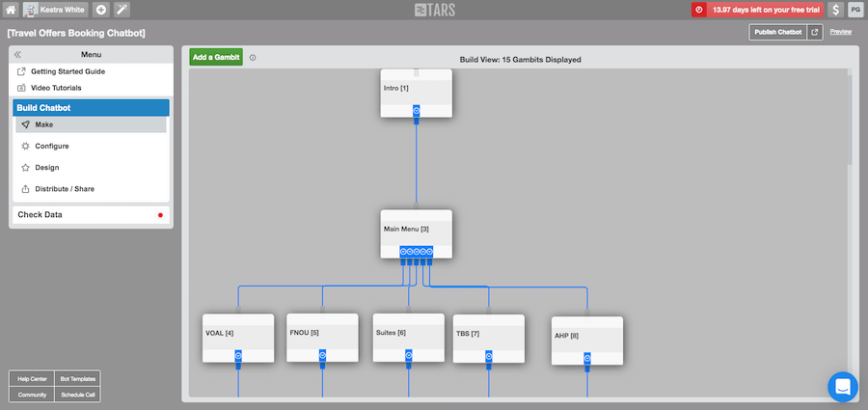Viewport: 868px width, 410px height.
Task: Click the TBS gambit connector socket
Action: (x=489, y=356)
